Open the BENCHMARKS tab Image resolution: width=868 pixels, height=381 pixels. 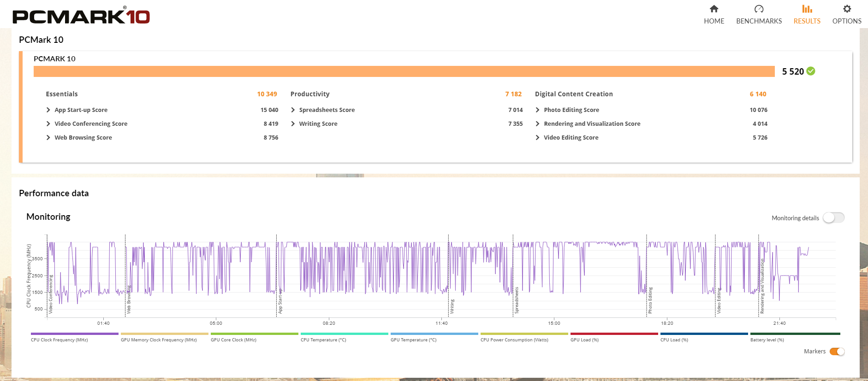(x=759, y=15)
